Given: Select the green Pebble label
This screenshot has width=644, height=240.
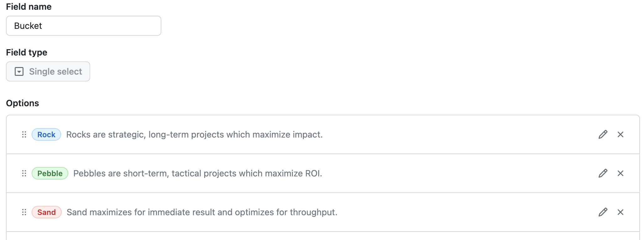Looking at the screenshot, I should [x=50, y=173].
